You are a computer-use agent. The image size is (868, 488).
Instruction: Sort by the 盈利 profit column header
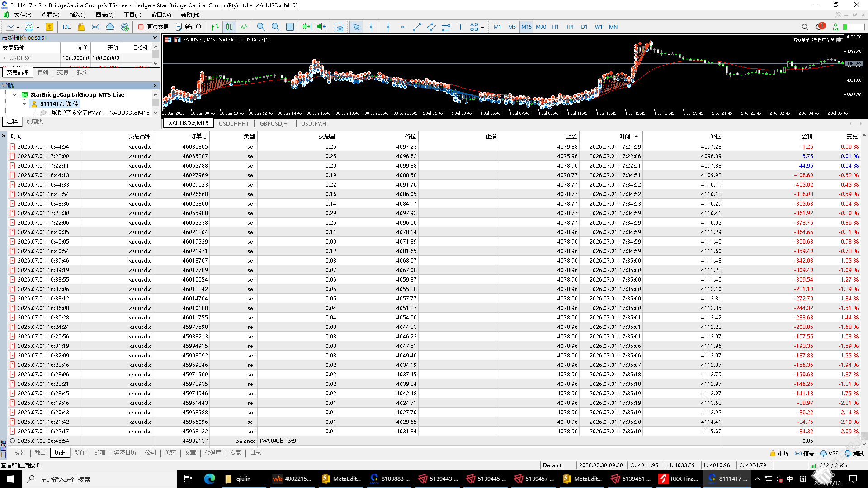pyautogui.click(x=807, y=136)
